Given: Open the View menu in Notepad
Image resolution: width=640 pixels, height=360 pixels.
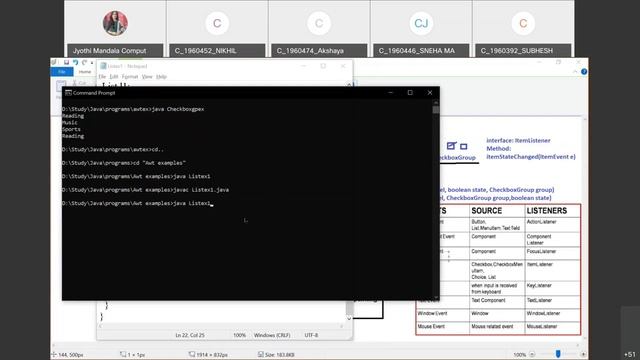Looking at the screenshot, I should tap(147, 77).
